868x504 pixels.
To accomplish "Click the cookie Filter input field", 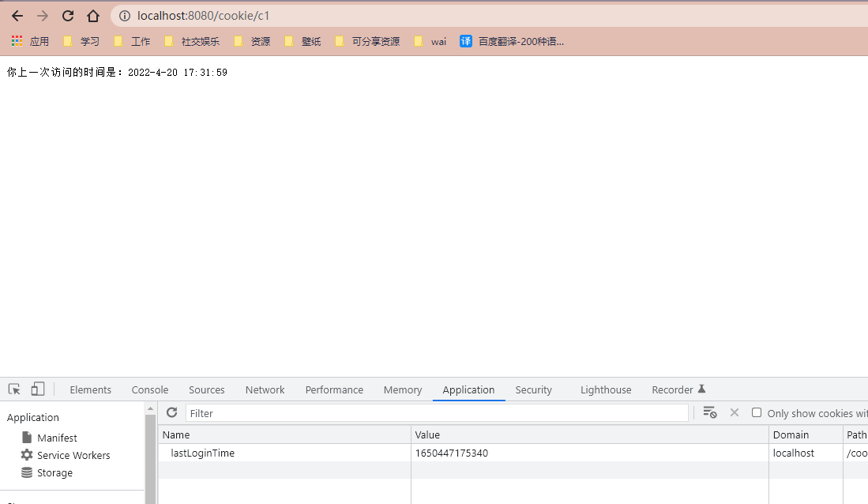I will tap(436, 413).
